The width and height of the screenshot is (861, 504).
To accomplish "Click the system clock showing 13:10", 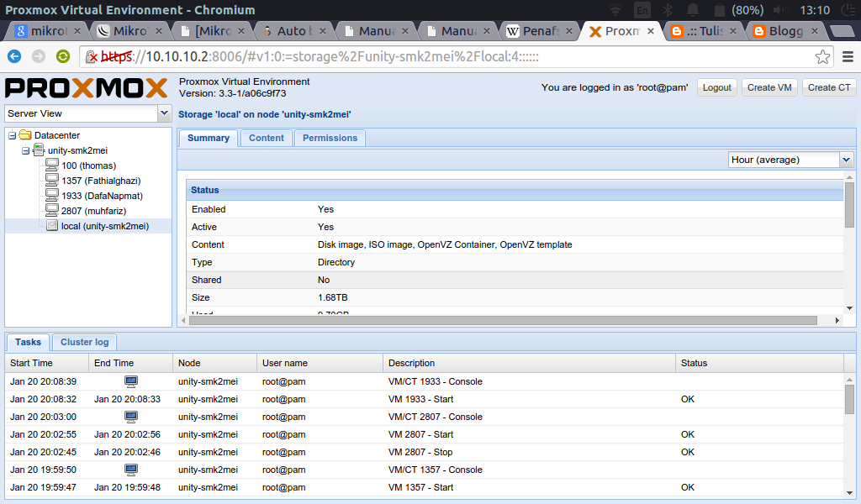I will click(x=814, y=10).
